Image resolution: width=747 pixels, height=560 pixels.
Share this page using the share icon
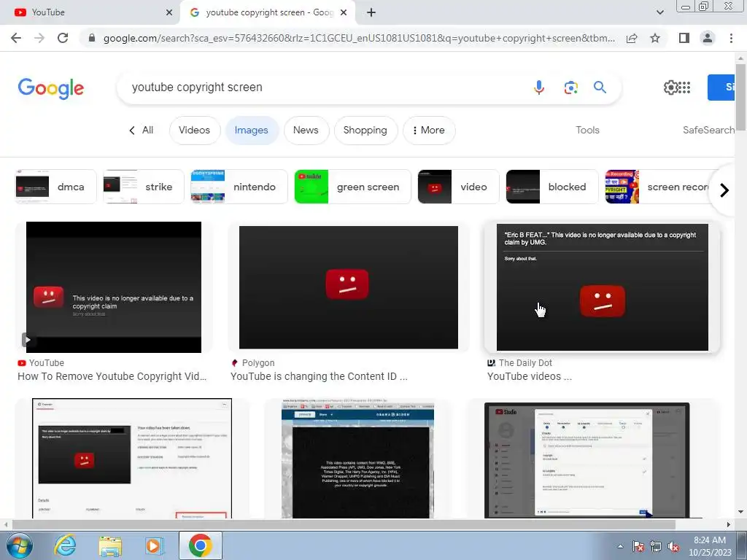pyautogui.click(x=632, y=38)
